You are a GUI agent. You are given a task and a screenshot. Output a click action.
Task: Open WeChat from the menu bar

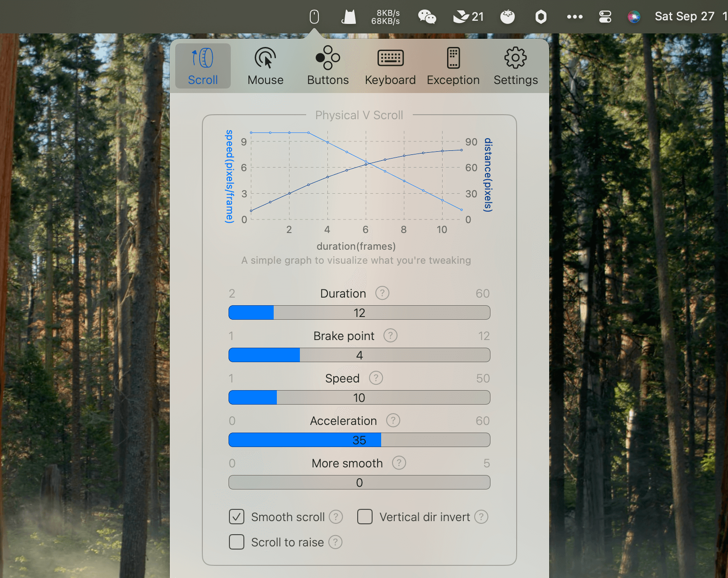pos(427,17)
